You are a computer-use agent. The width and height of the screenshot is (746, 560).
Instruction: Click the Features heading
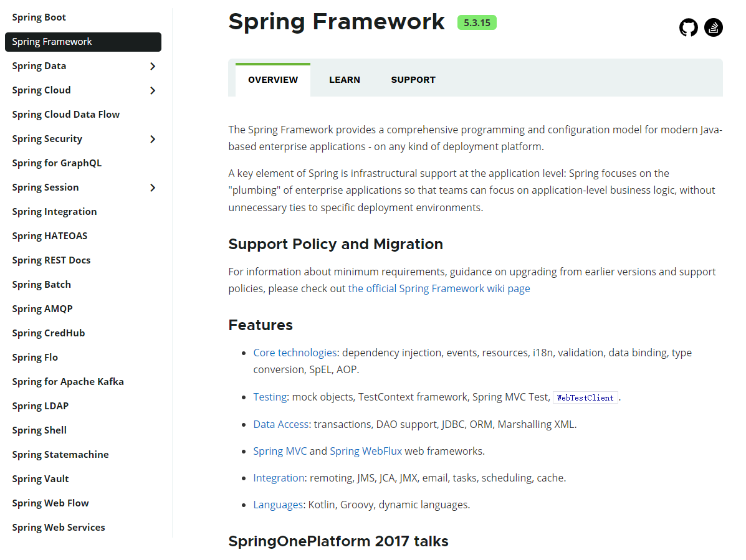tap(261, 325)
